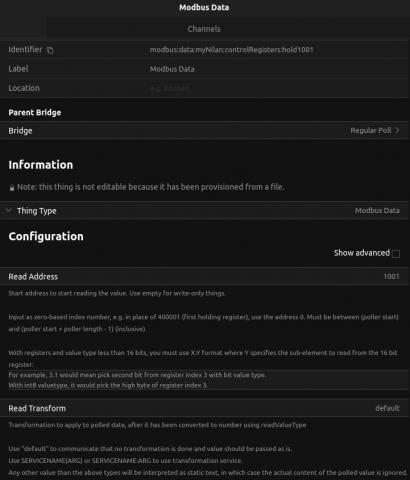Screen dimensions: 410x480
Task: Enable the Show advanced checkbox
Action: click(396, 254)
